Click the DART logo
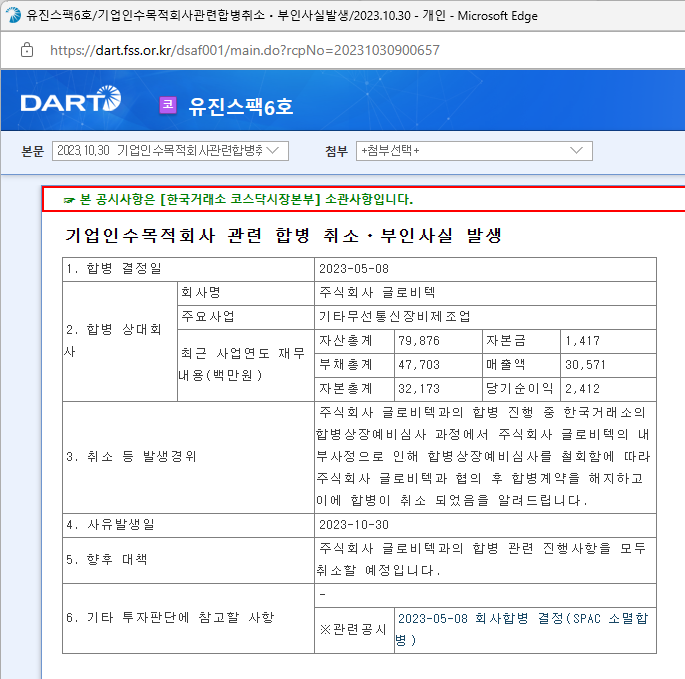Image resolution: width=685 pixels, height=679 pixels. (x=71, y=99)
